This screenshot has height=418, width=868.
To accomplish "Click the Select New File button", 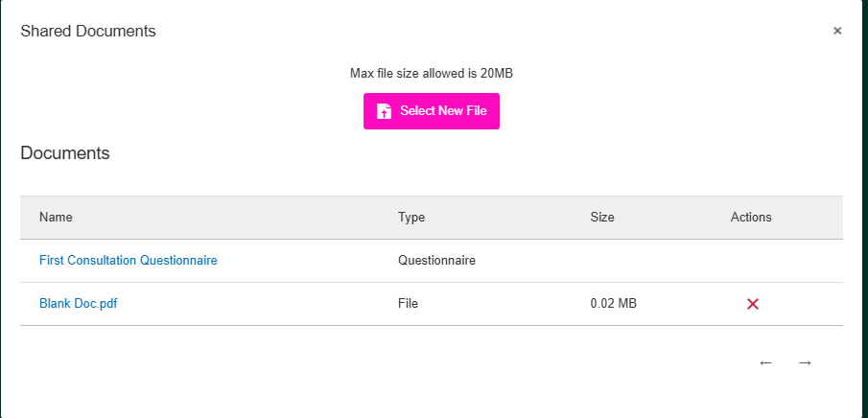I will pos(432,111).
